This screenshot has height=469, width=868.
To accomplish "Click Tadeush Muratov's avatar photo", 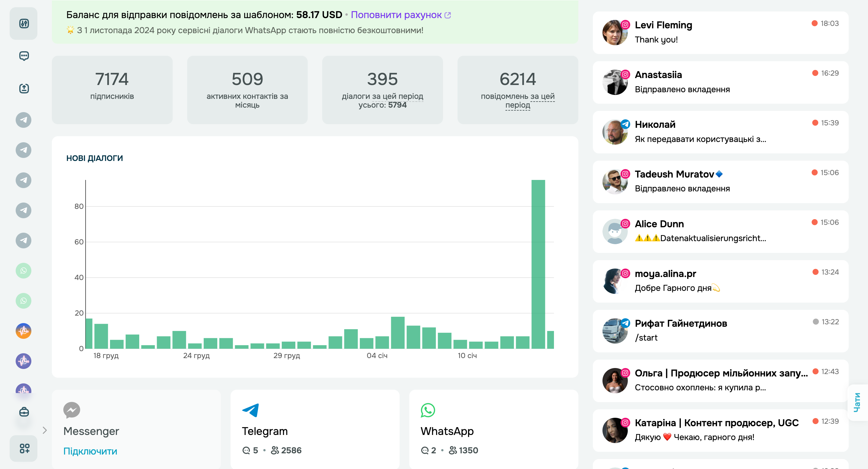I will (615, 182).
